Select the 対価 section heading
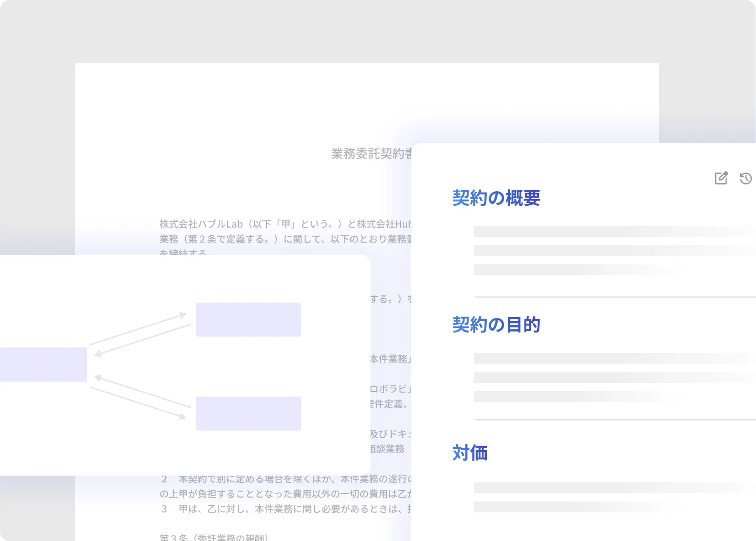The image size is (756, 541). click(470, 453)
